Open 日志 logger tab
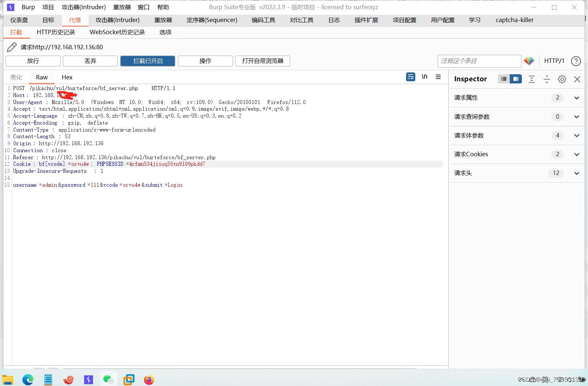This screenshot has width=588, height=386. [334, 20]
